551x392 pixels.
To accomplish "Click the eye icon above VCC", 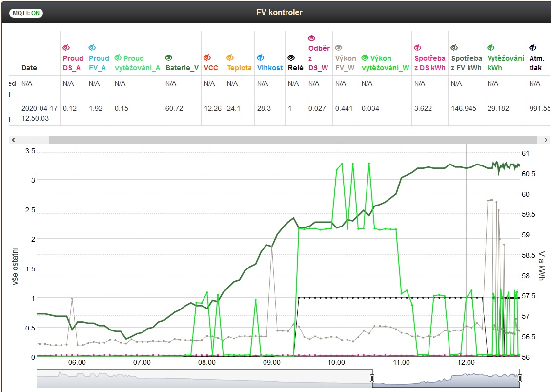I will (207, 58).
